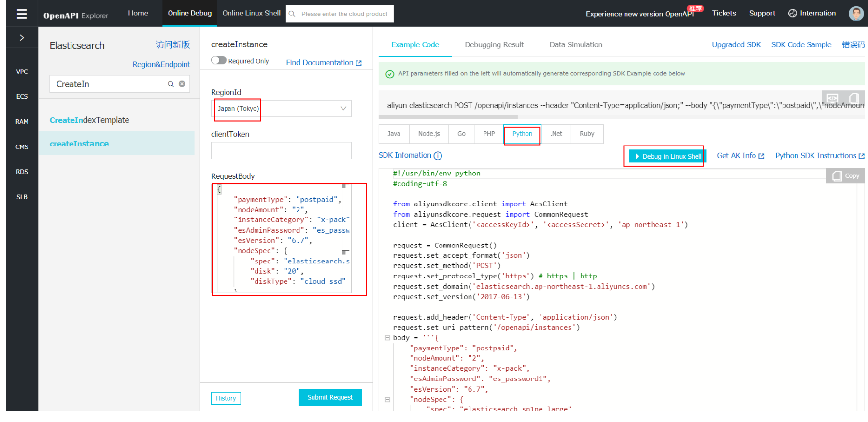Switch to Example Code tab
868x422 pixels.
coord(415,45)
